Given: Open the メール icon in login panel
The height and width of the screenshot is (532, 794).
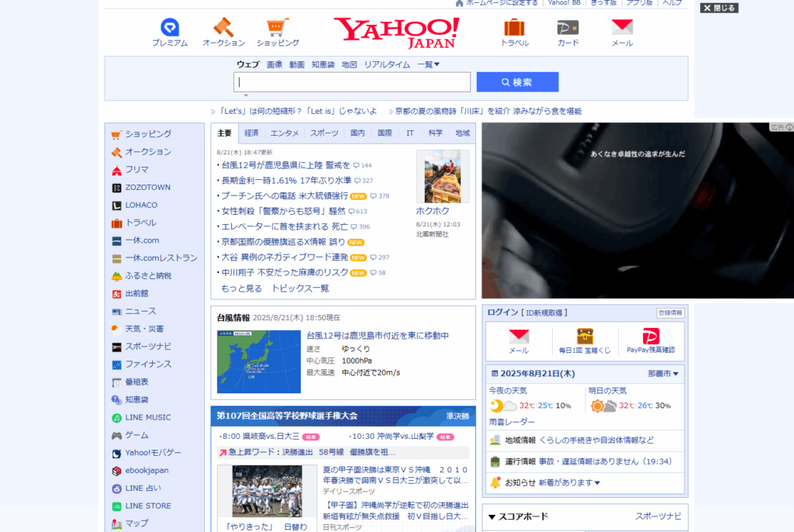Looking at the screenshot, I should point(519,337).
